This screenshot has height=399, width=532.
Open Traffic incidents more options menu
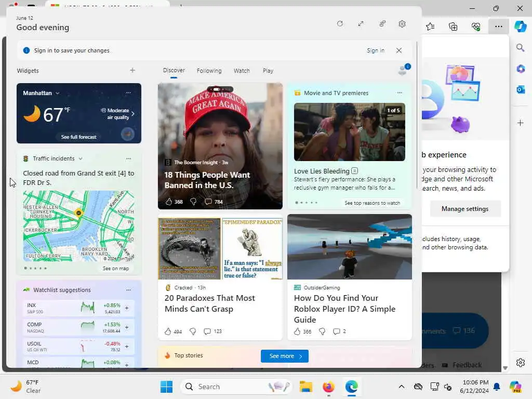pos(128,158)
